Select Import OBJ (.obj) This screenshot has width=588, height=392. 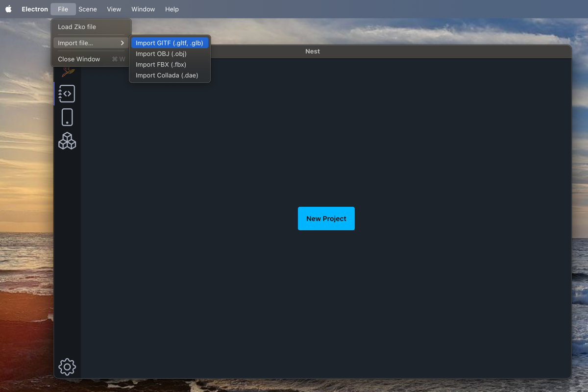tap(161, 54)
